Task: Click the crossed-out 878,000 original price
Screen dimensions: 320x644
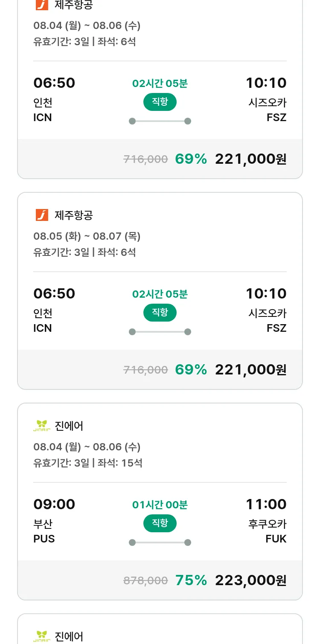Action: [145, 580]
